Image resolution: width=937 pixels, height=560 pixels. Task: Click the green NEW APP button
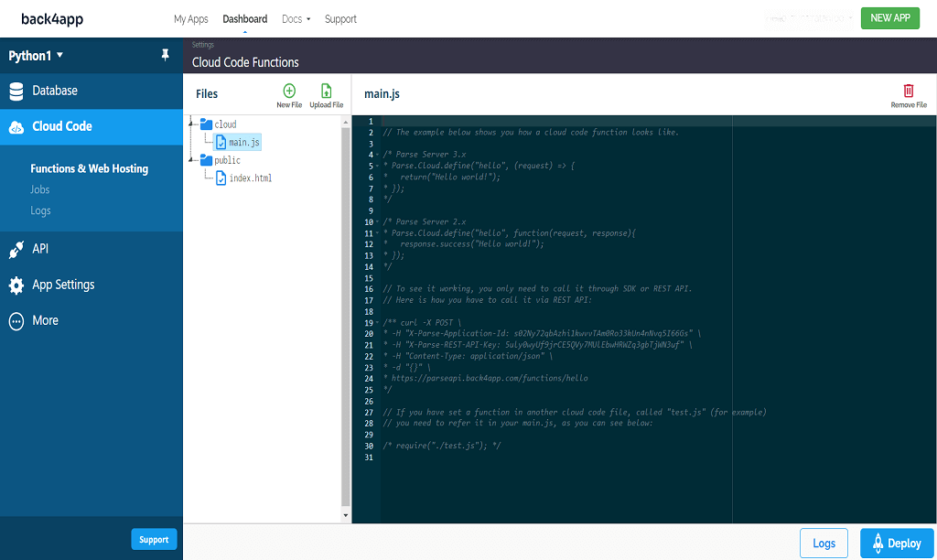(x=889, y=18)
